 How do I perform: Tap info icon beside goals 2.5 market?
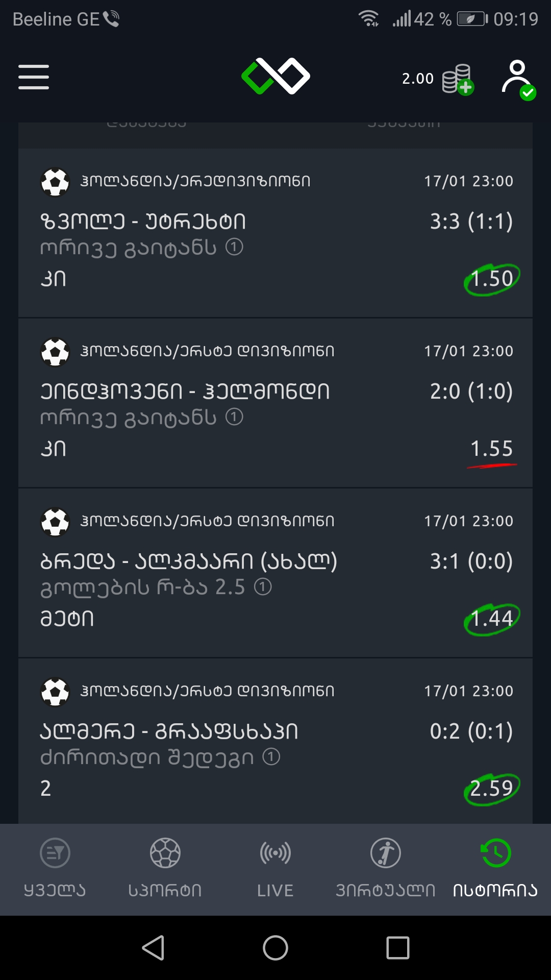263,587
